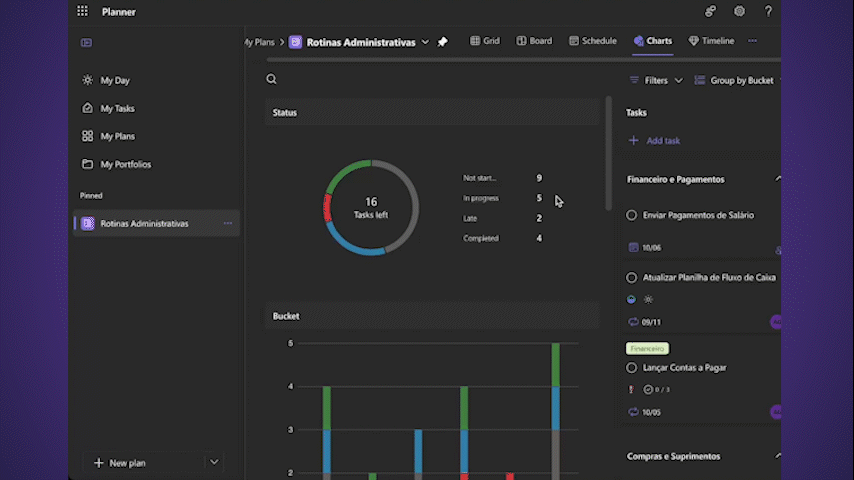Open plan name dropdown chevron
The height and width of the screenshot is (480, 854).
coord(425,42)
